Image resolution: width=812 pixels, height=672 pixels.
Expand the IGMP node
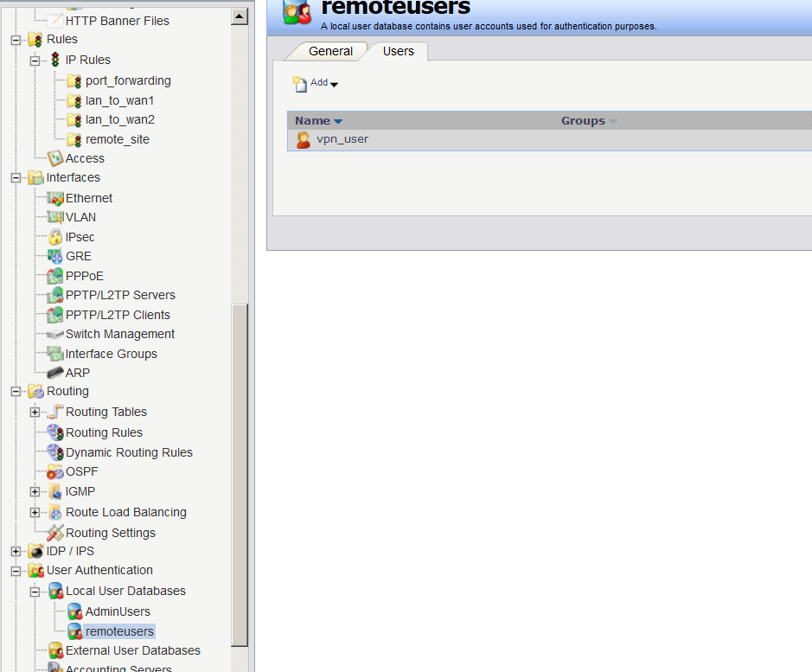[35, 492]
